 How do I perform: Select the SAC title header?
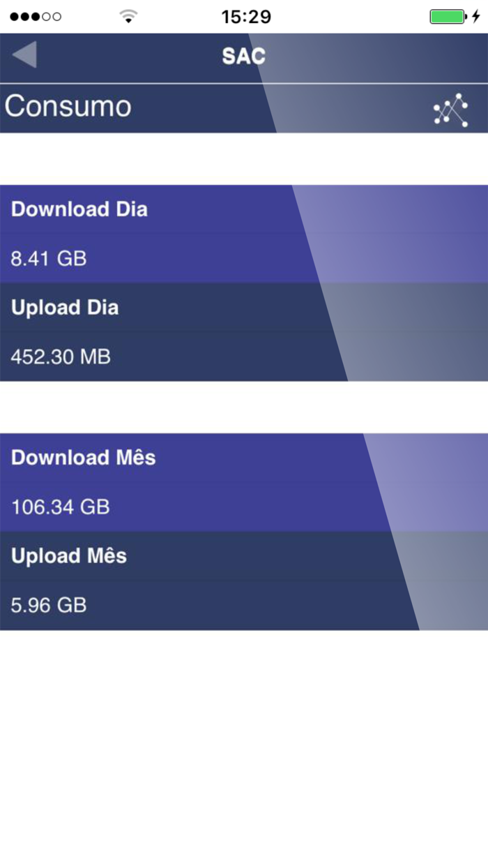pyautogui.click(x=243, y=57)
